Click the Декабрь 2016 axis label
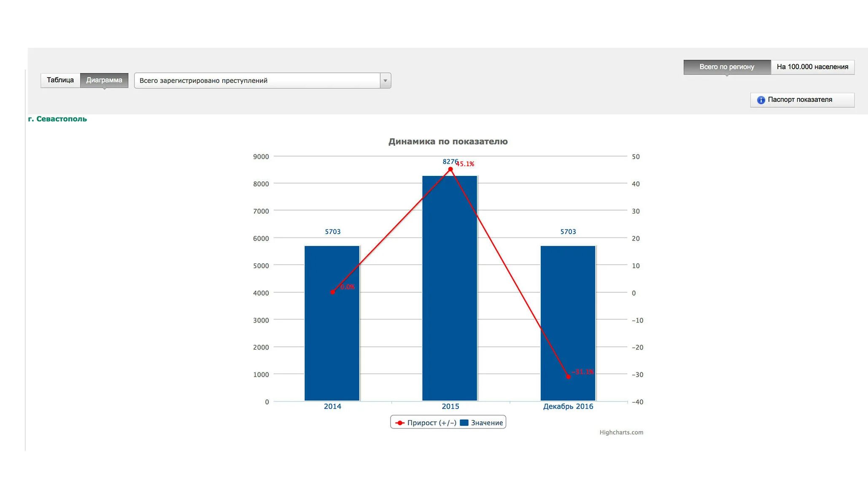Screen dimensions: 868x488 pos(568,407)
